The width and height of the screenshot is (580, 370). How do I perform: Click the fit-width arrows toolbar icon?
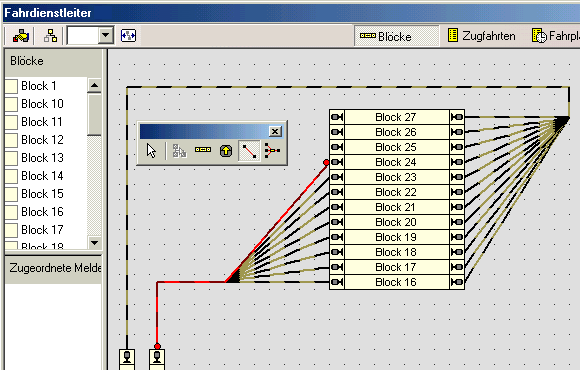tap(128, 36)
